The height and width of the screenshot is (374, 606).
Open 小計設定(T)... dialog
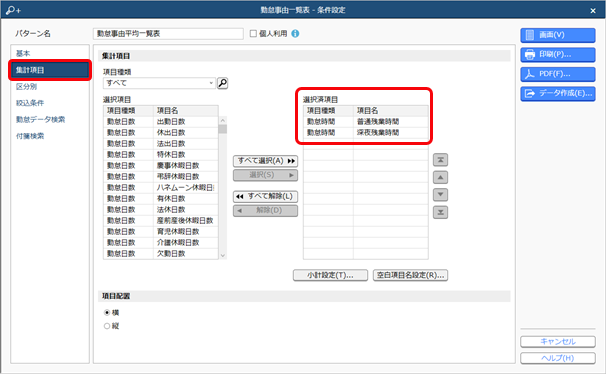click(330, 275)
